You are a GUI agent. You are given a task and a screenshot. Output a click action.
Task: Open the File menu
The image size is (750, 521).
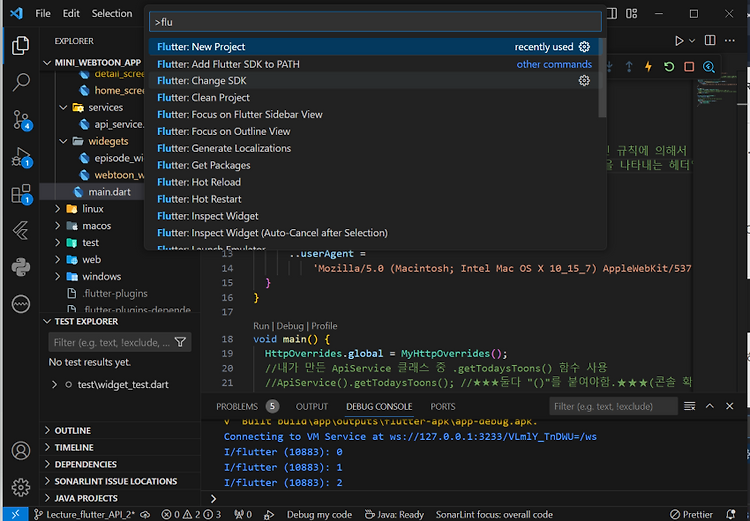click(43, 13)
